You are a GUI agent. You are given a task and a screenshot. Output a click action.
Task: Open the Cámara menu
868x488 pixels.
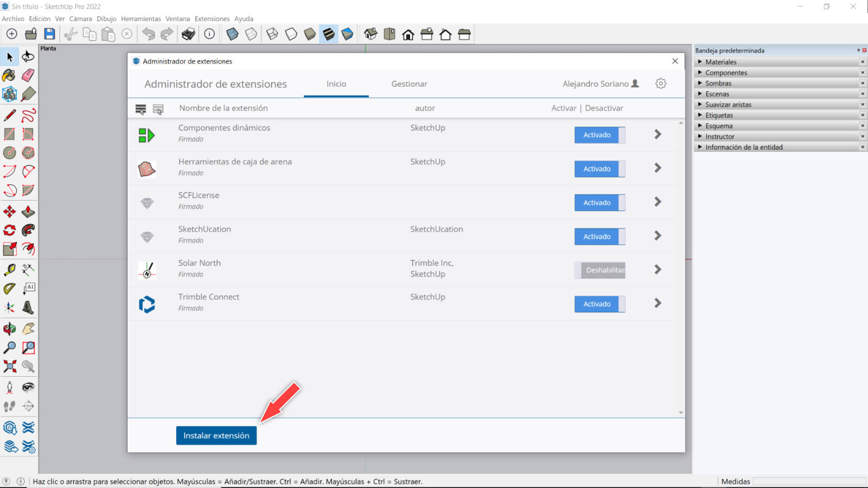point(80,19)
